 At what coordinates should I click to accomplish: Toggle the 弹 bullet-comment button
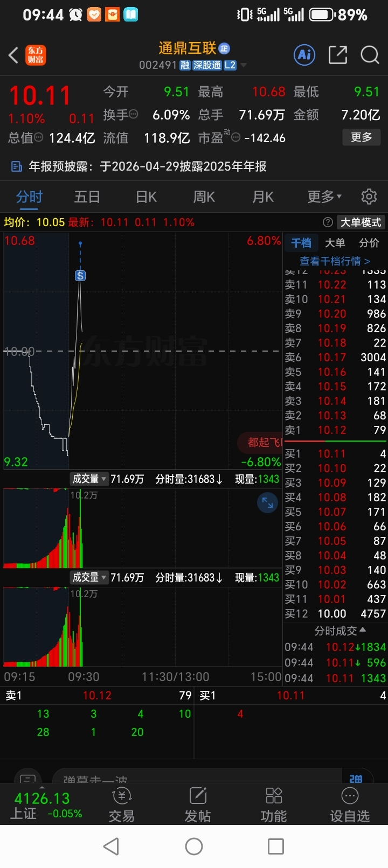pos(356,778)
